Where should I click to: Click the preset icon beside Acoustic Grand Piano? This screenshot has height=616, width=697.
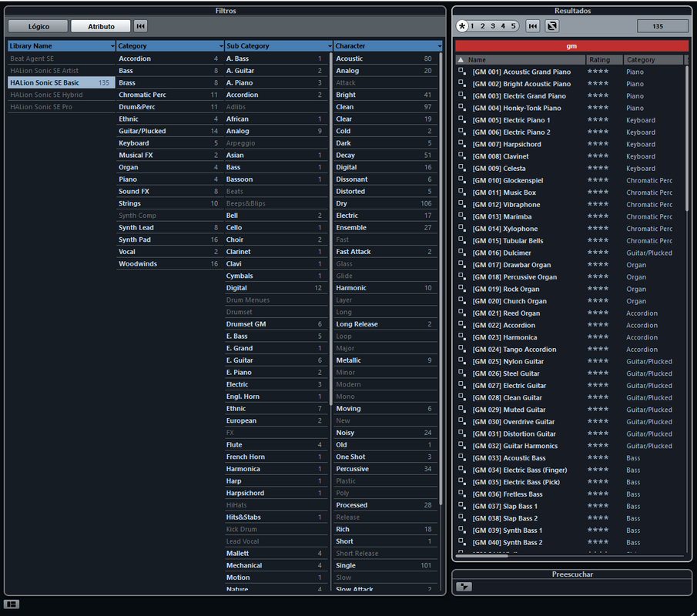[x=462, y=72]
